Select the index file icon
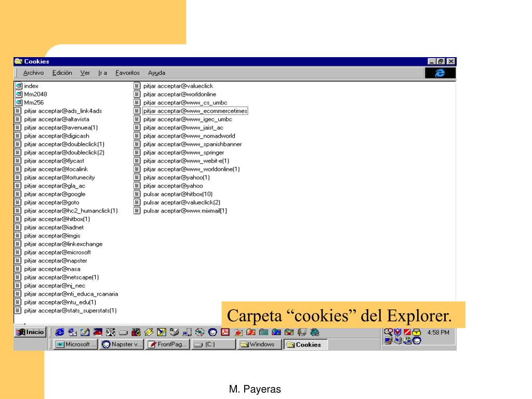This screenshot has height=399, width=532. coord(19,86)
